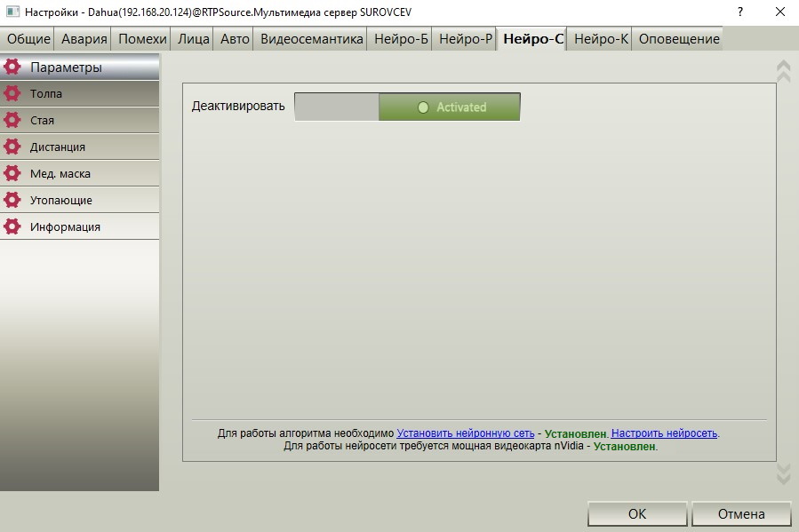Click the application icon in the title bar
This screenshot has width=799, height=532.
pyautogui.click(x=12, y=12)
